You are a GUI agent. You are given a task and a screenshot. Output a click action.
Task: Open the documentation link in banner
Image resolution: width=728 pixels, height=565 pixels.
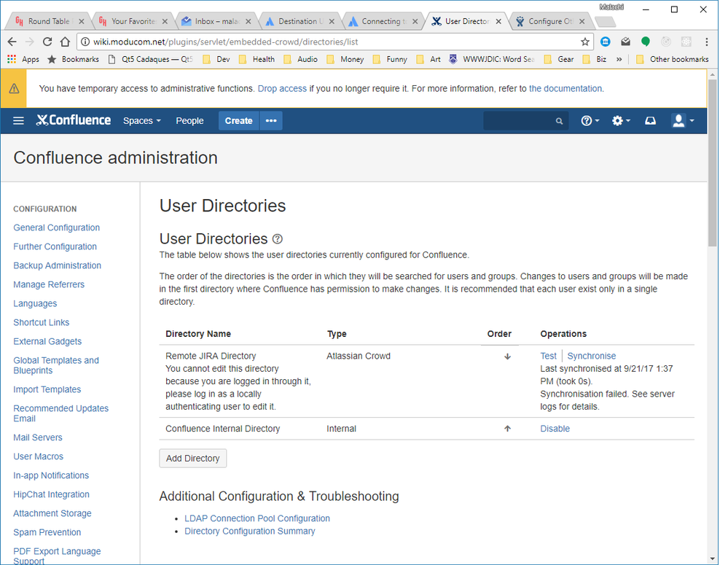565,89
